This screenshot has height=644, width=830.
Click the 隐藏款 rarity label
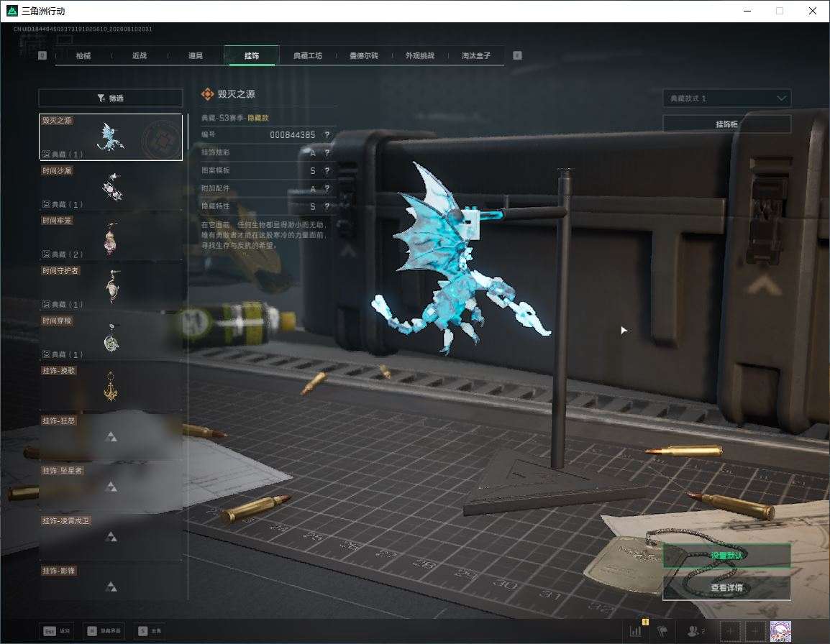pyautogui.click(x=258, y=118)
